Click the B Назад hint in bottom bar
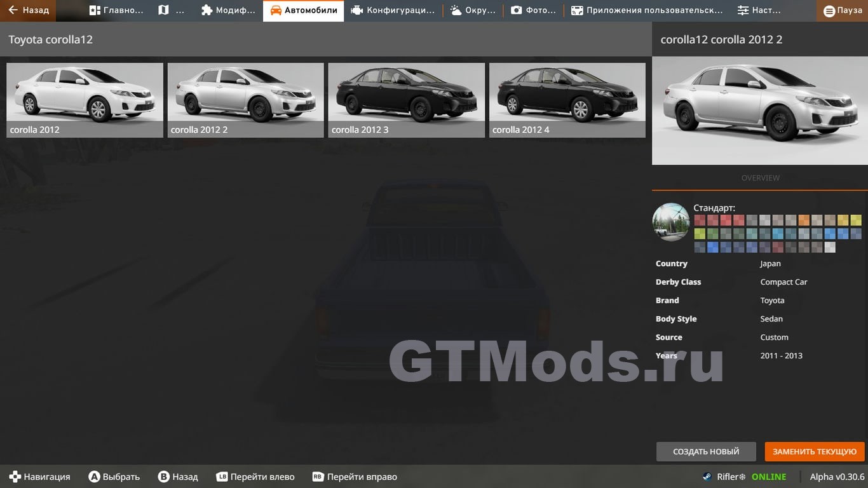 coord(178,477)
